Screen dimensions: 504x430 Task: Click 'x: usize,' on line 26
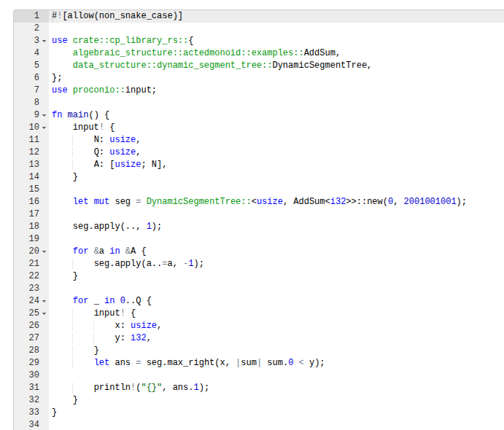pyautogui.click(x=138, y=325)
